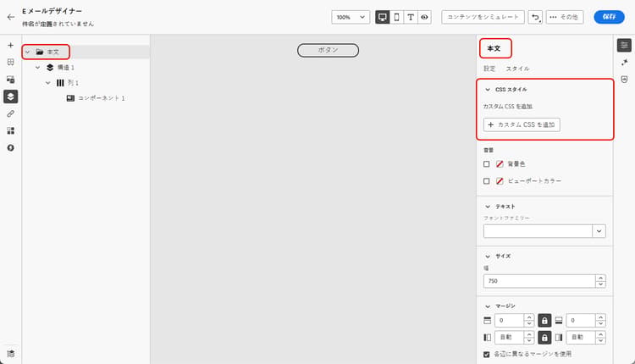Switch to desktop view icon
Screen dimensions: 635x364
coord(383,17)
